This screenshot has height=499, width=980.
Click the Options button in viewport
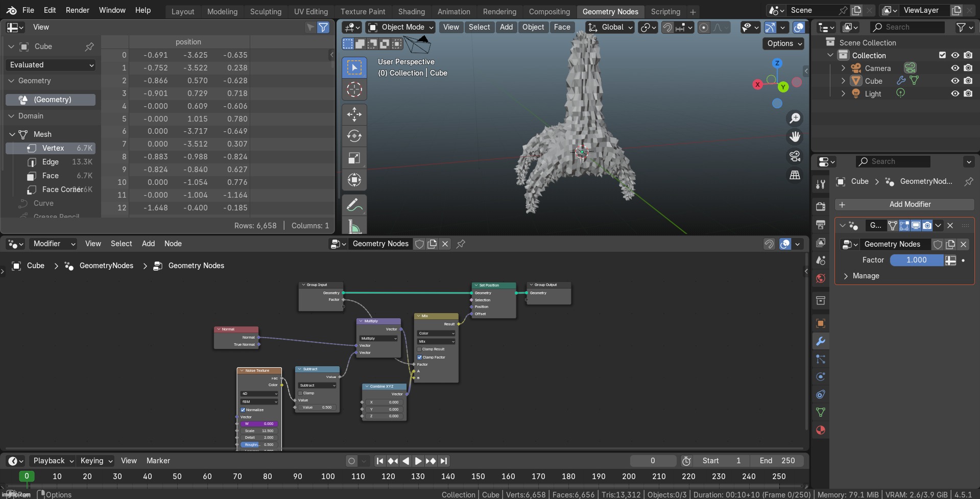pos(784,43)
